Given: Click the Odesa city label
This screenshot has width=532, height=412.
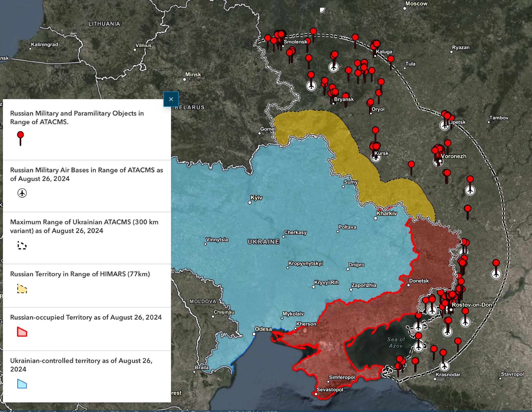Looking at the screenshot, I should click(x=263, y=329).
